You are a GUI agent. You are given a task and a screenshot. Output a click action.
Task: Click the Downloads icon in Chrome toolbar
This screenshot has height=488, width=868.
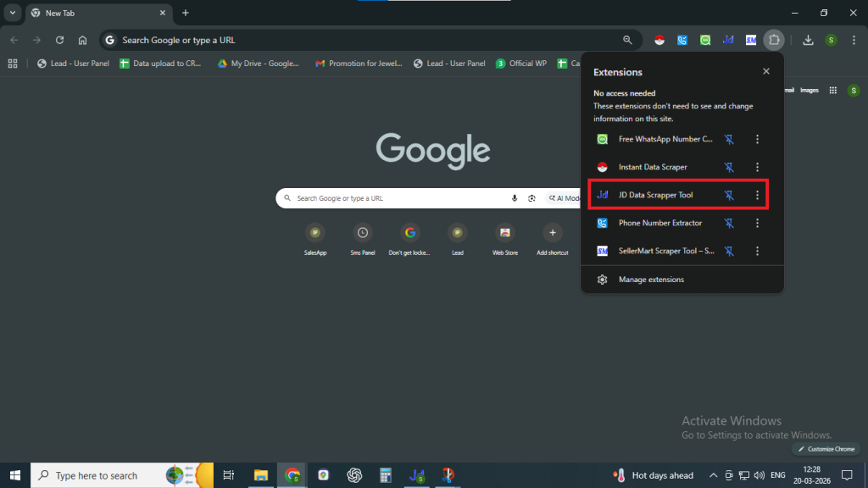tap(808, 40)
